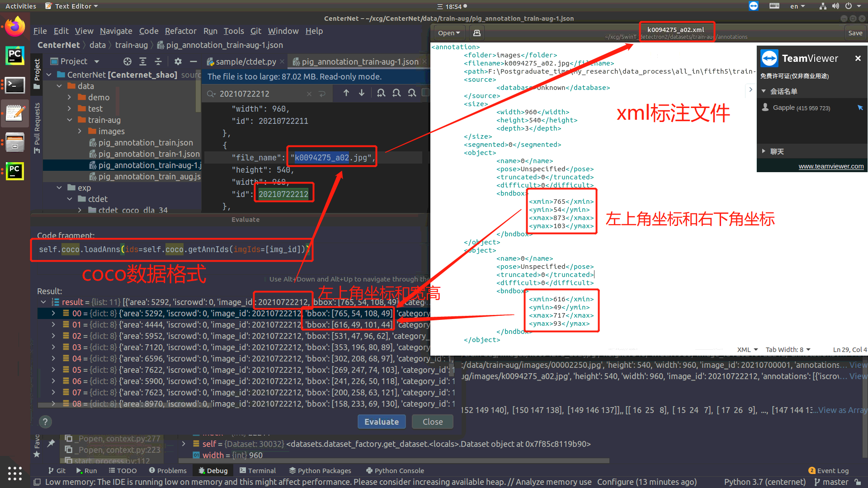
Task: Click the locate/select opened file icon
Action: click(x=127, y=61)
